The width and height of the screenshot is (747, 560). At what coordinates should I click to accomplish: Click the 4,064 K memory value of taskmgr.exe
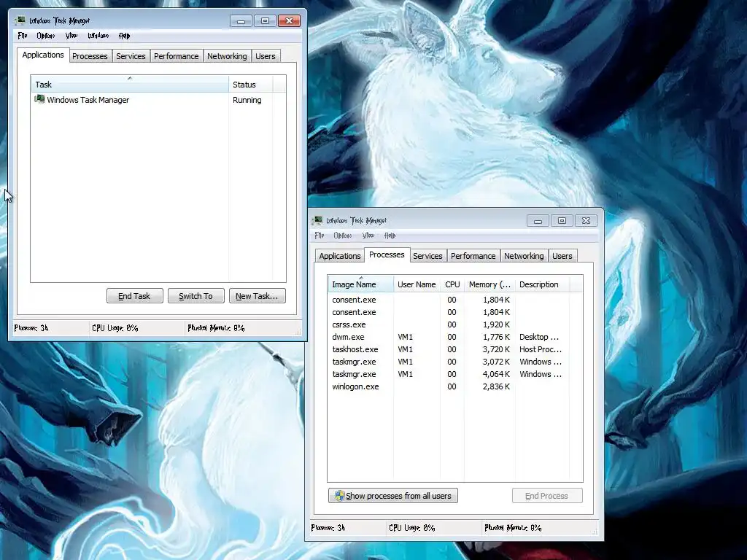[496, 374]
